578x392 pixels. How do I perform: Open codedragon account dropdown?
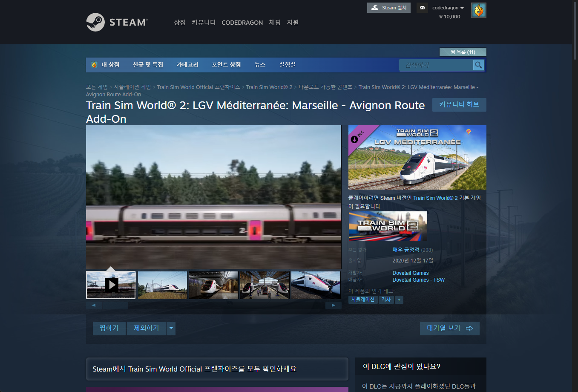click(x=448, y=8)
